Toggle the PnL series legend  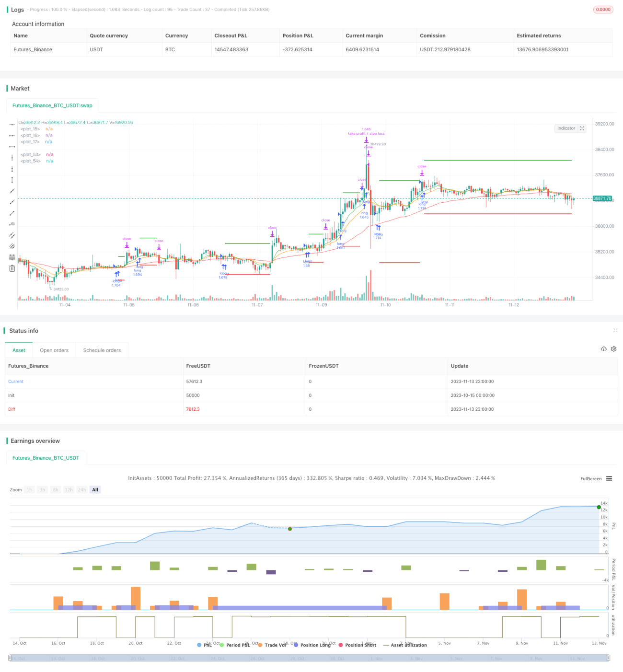tap(204, 645)
